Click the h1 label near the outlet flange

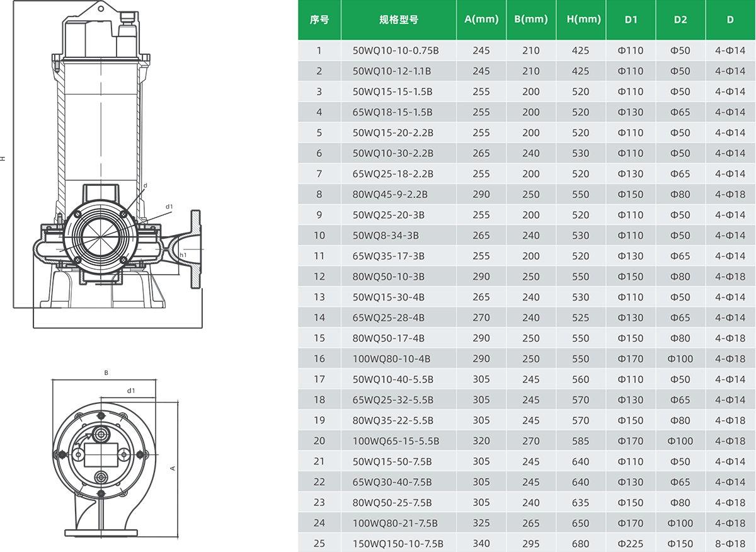(x=183, y=255)
